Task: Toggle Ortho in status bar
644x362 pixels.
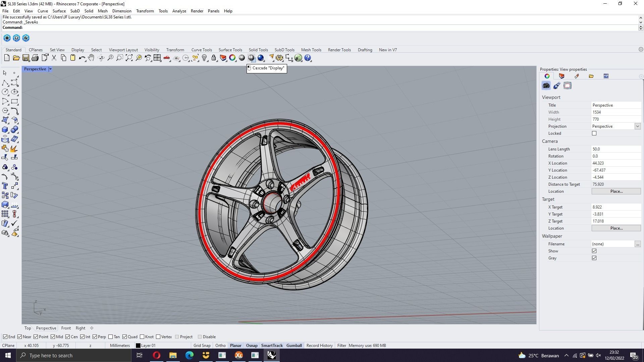Action: pyautogui.click(x=220, y=346)
